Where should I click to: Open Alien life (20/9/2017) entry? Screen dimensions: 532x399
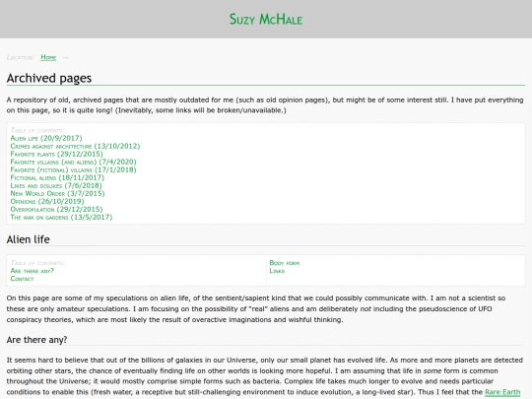pyautogui.click(x=46, y=138)
